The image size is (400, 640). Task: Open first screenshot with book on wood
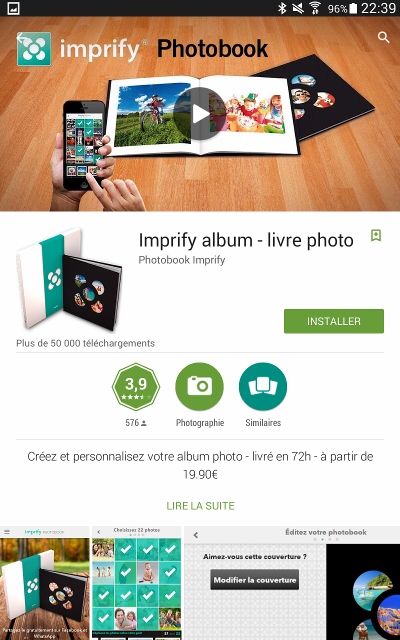[44, 583]
